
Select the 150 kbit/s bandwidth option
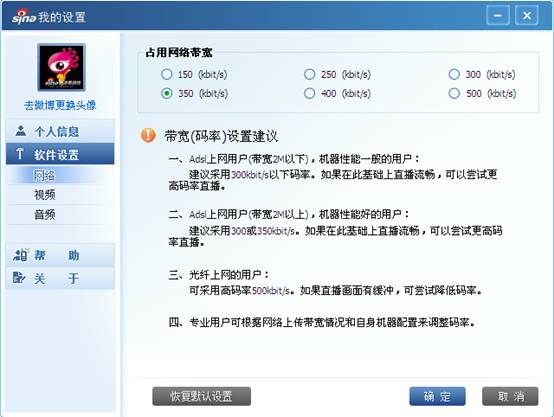pos(166,74)
